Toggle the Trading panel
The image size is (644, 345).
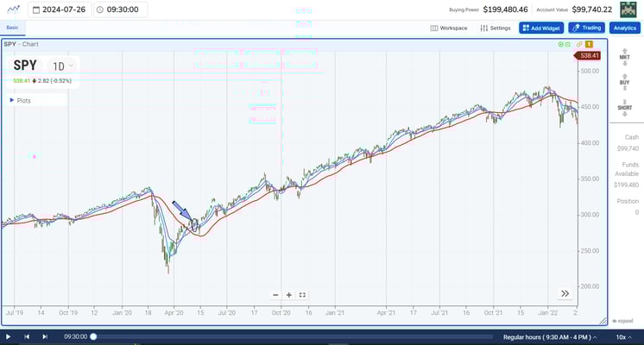coord(586,28)
